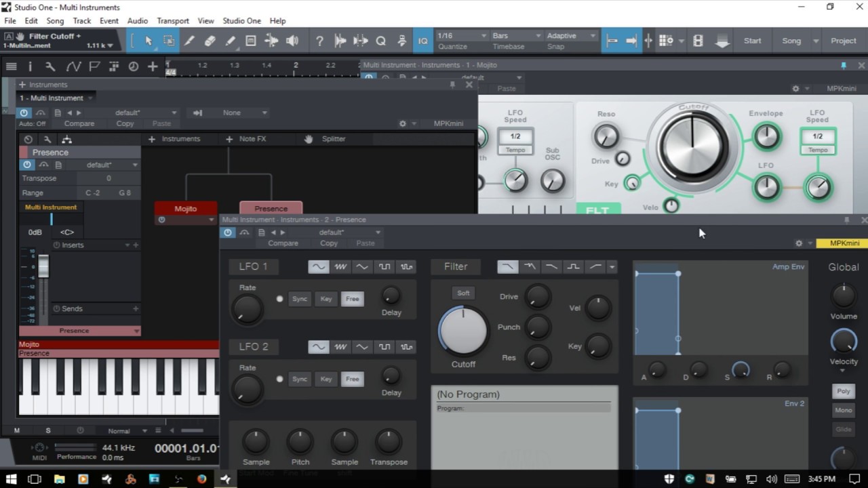
Task: Open the inspector i icon
Action: [x=30, y=66]
